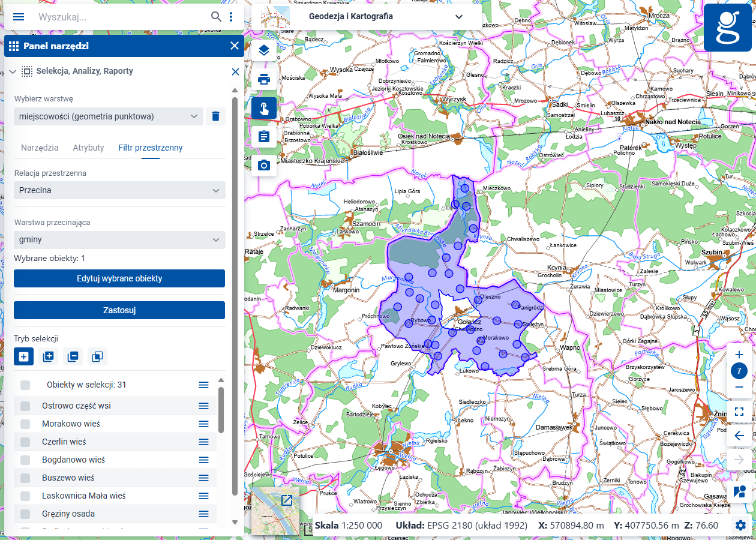Click the fullscreen extent icon

[x=739, y=412]
